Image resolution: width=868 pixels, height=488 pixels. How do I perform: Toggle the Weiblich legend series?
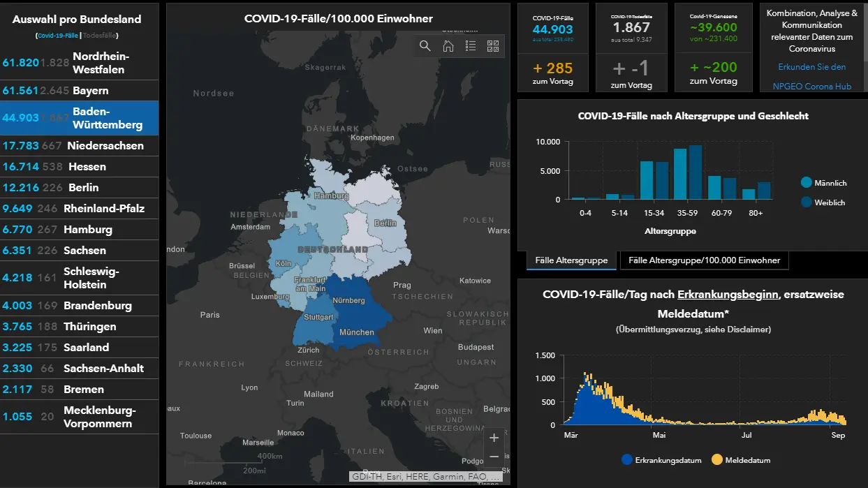[823, 202]
